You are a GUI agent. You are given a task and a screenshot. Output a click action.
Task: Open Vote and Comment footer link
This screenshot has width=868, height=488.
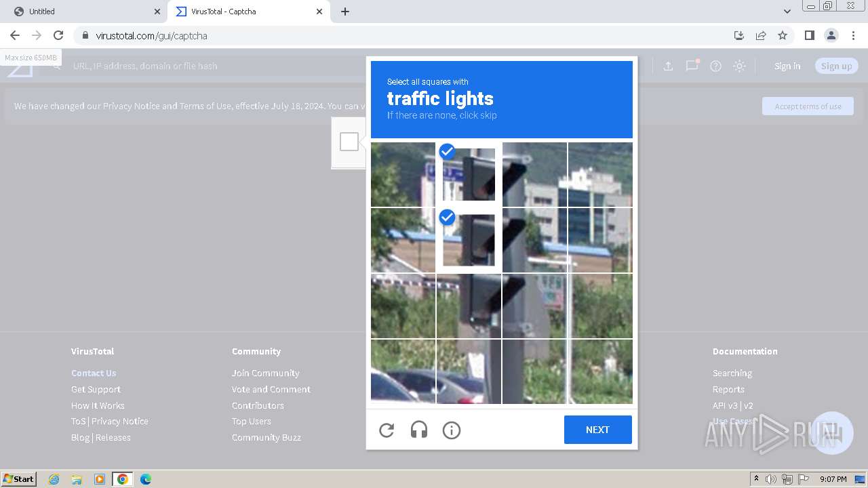coord(271,389)
